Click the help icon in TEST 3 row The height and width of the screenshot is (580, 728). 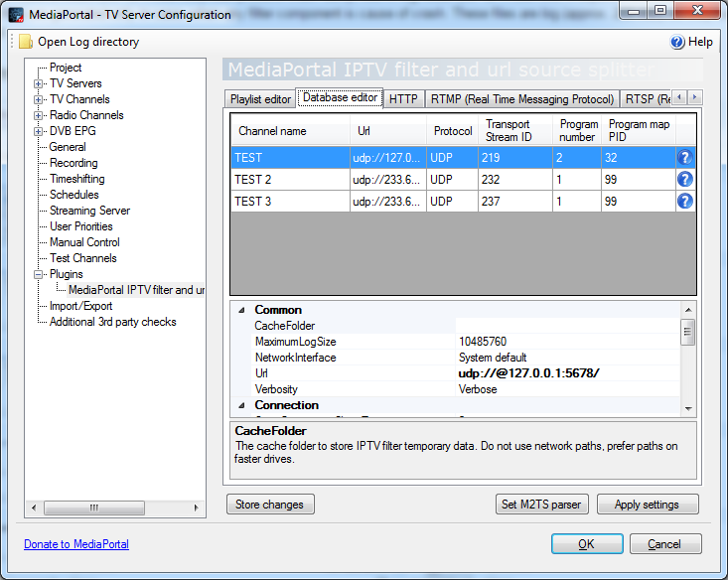685,201
